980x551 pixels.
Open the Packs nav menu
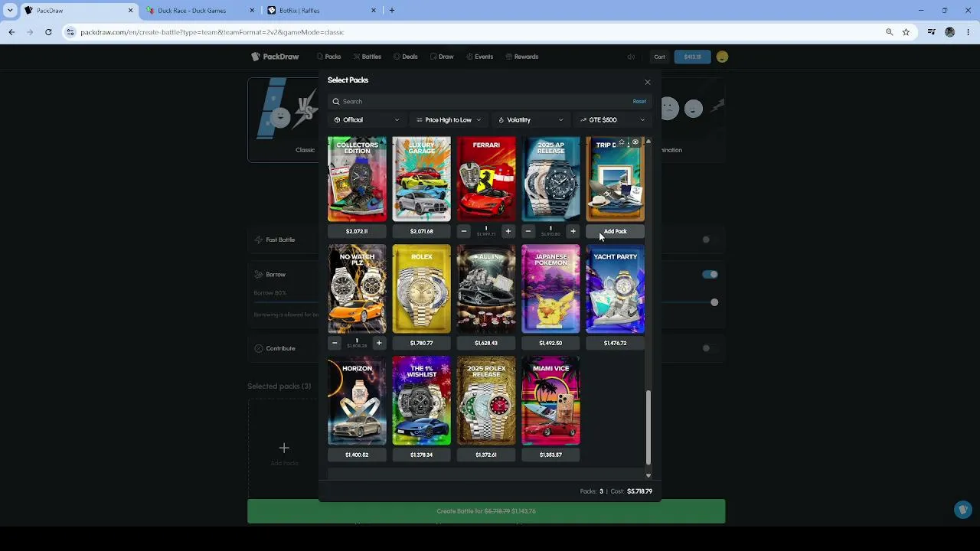[328, 57]
